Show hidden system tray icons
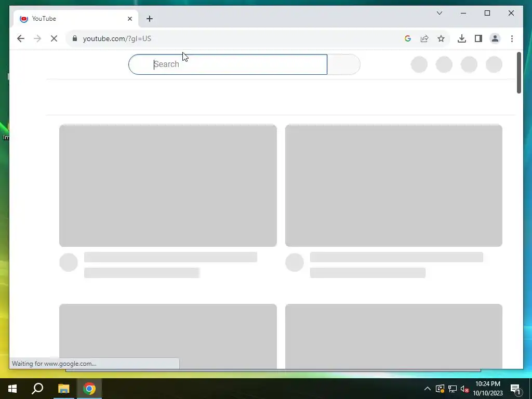 [428, 389]
